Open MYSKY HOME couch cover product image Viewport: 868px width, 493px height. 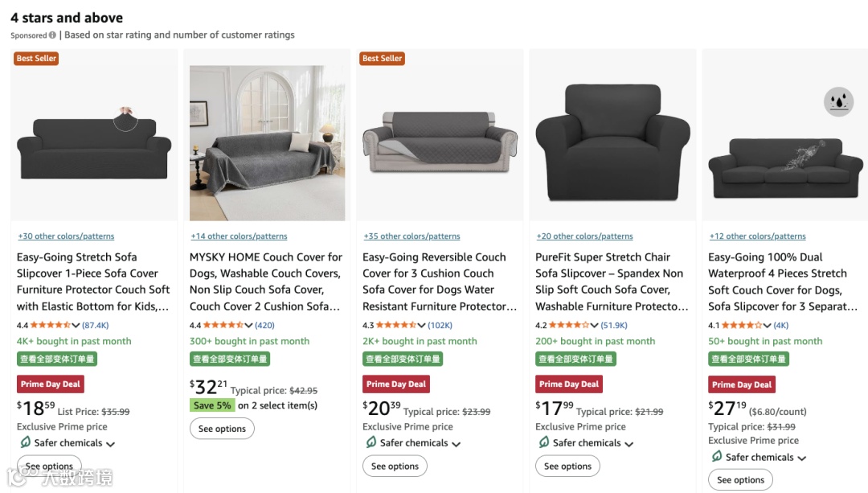[x=267, y=142]
